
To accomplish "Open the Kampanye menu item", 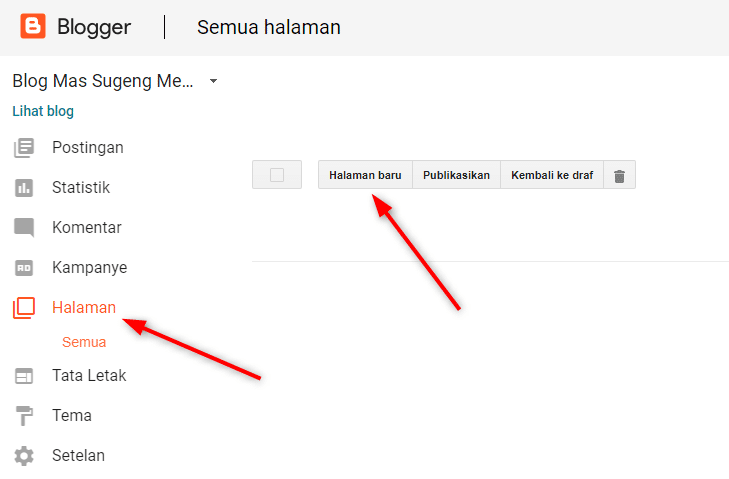I will coord(90,268).
